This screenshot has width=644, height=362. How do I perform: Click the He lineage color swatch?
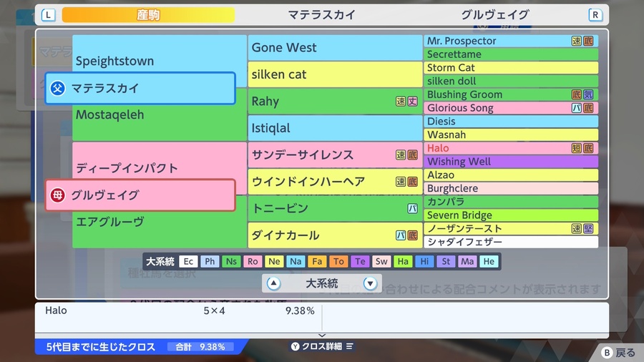tap(489, 261)
